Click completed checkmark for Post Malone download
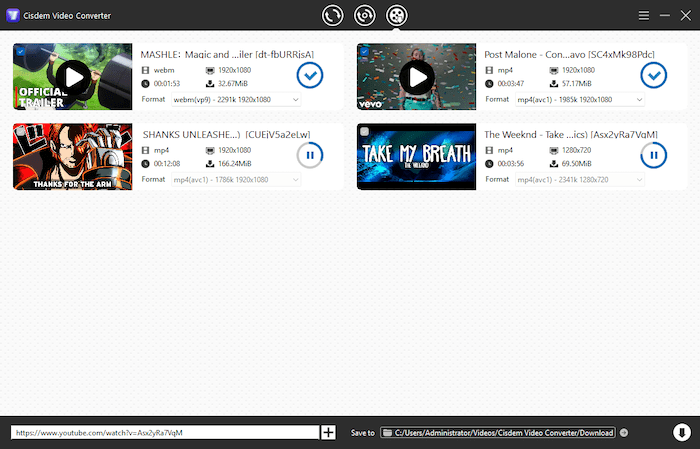 click(654, 75)
